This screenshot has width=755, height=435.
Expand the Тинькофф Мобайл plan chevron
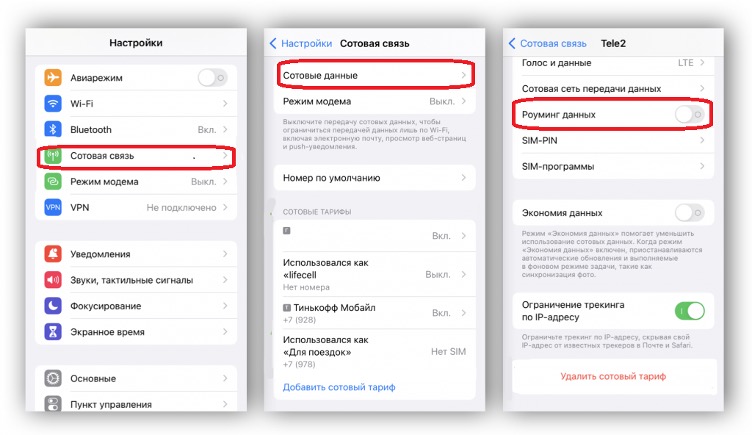tap(463, 313)
